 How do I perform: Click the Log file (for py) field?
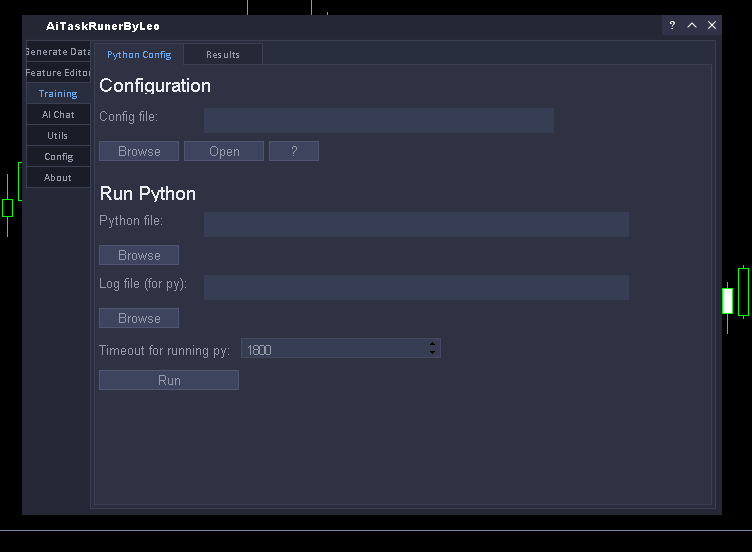[416, 287]
